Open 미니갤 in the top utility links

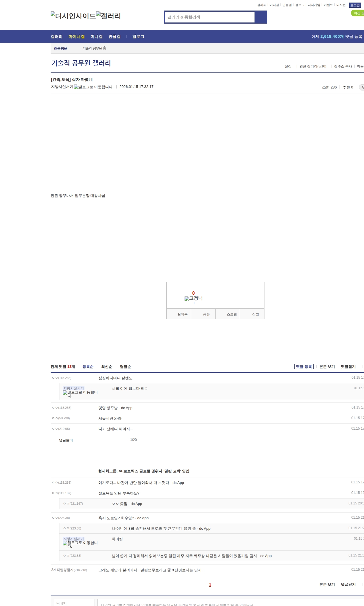point(274,5)
